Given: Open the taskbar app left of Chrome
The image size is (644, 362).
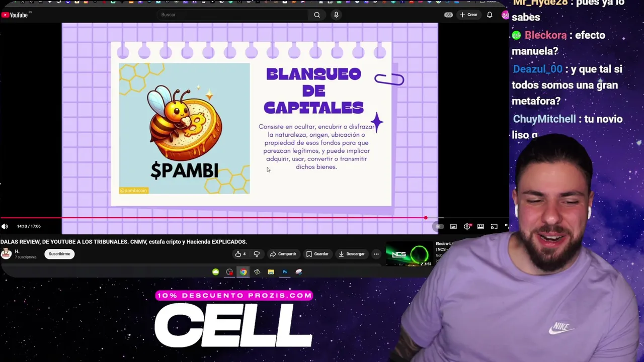Looking at the screenshot, I should tap(229, 272).
